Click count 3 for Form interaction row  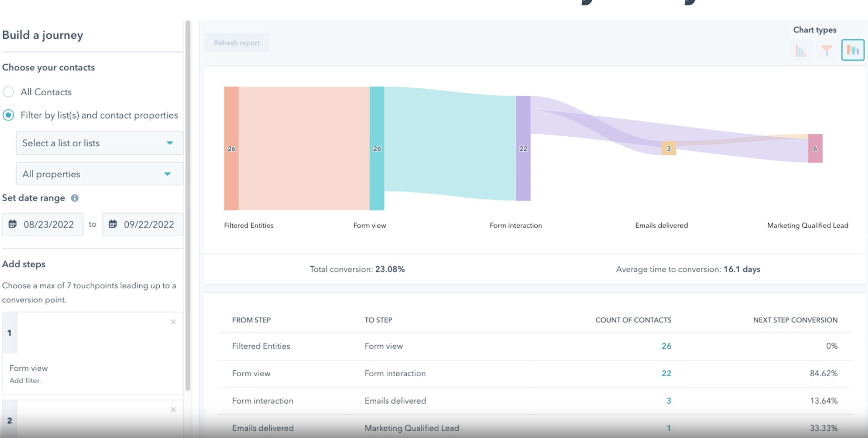669,401
